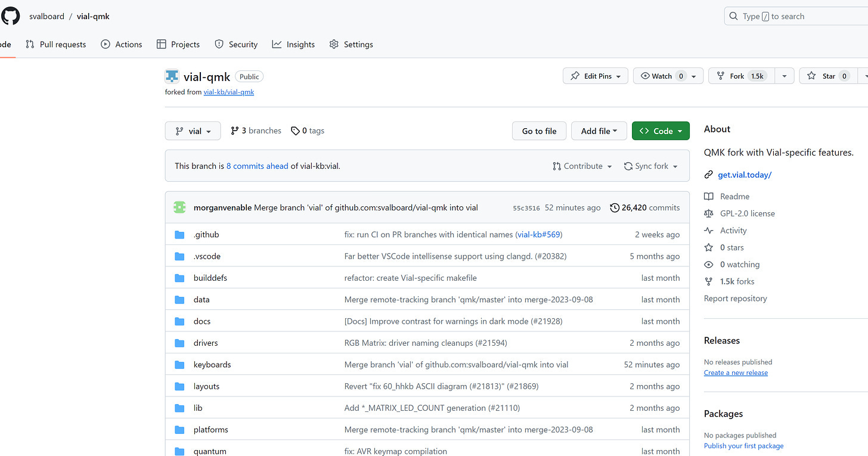Click the .github folder icon
This screenshot has width=868, height=456.
179,235
